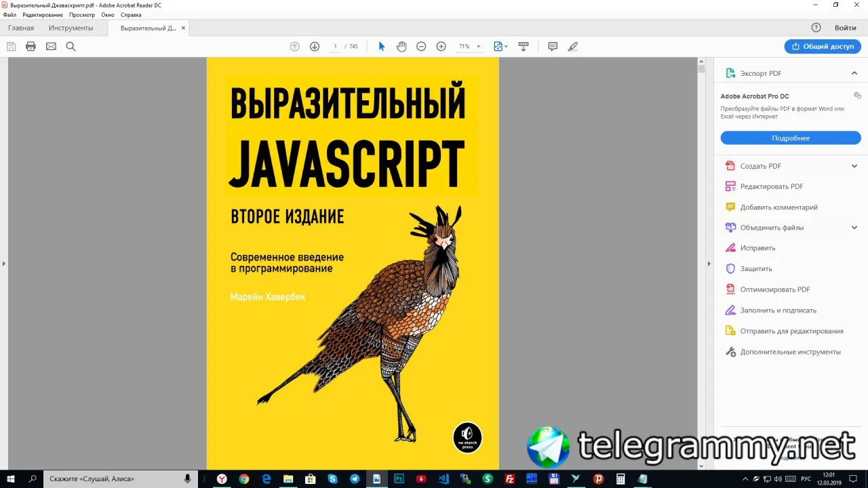Click the document vertical scrollbar up arrow
Screen dimensions: 868x488
click(x=702, y=62)
